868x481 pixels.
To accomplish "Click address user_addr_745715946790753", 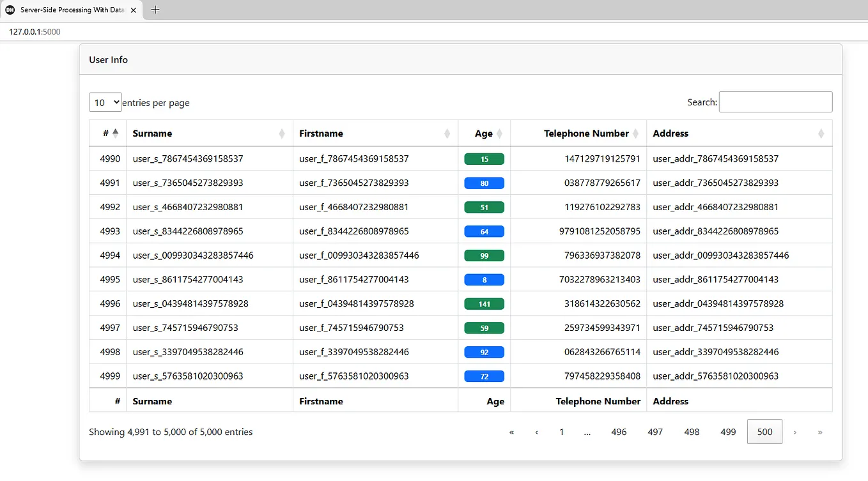I will [713, 328].
